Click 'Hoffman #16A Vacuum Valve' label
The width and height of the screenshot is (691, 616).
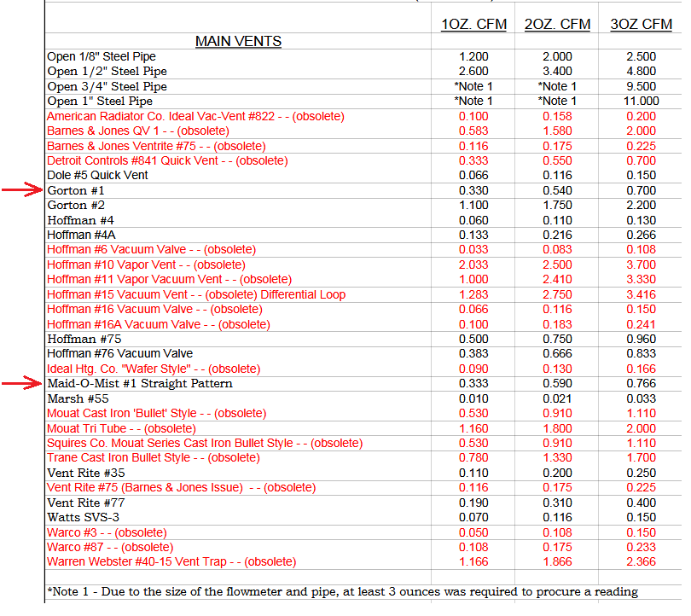coord(159,325)
